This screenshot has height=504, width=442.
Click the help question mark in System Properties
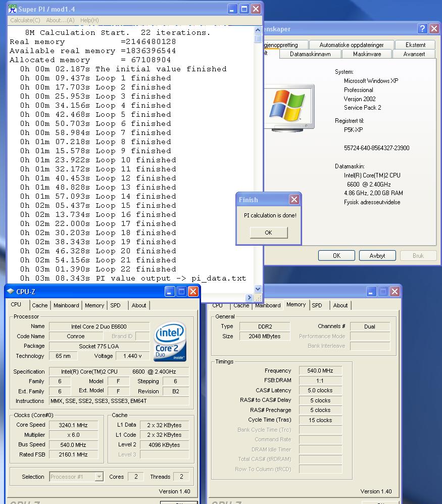click(x=422, y=29)
